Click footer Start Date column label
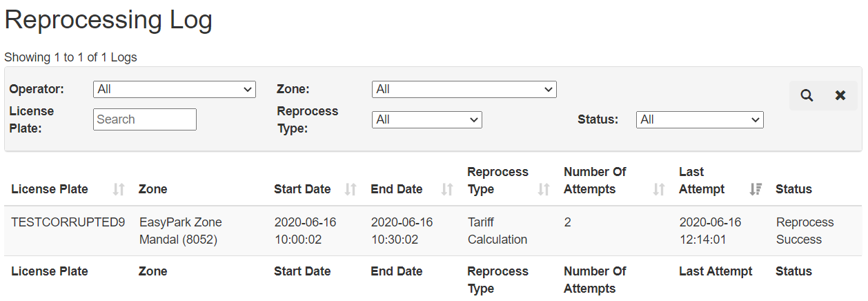Viewport: 868px width, 301px height. coord(302,271)
